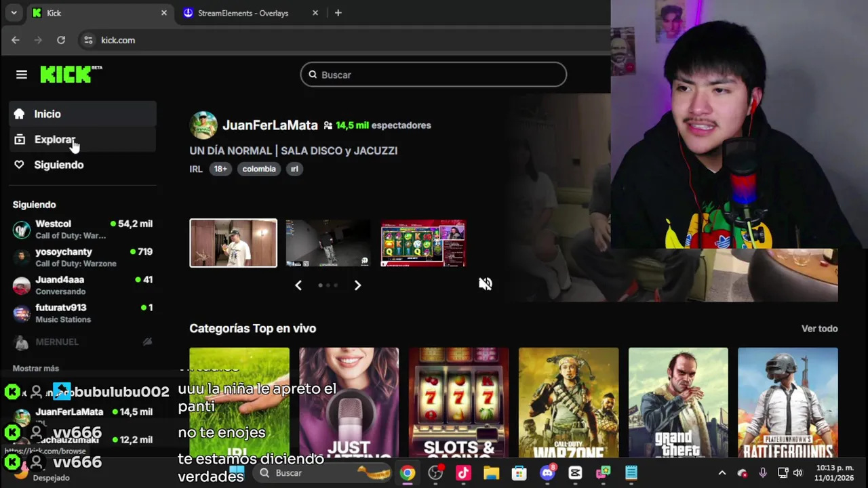Open the PUBG Battlegrounds category card
Image resolution: width=868 pixels, height=488 pixels.
[x=788, y=402]
